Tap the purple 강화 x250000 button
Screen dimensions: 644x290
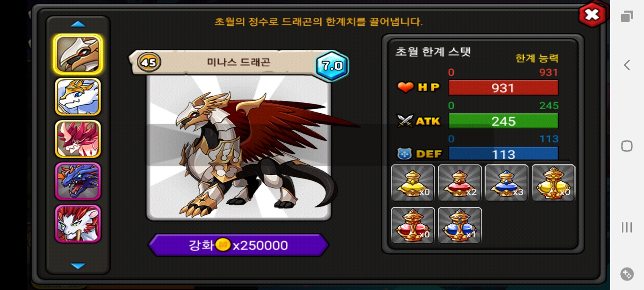point(239,245)
